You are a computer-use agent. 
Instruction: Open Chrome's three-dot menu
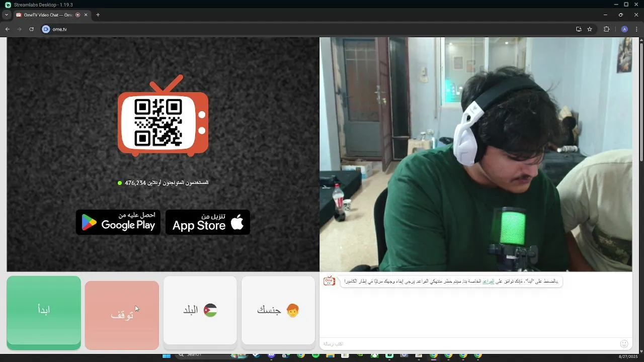pyautogui.click(x=636, y=29)
